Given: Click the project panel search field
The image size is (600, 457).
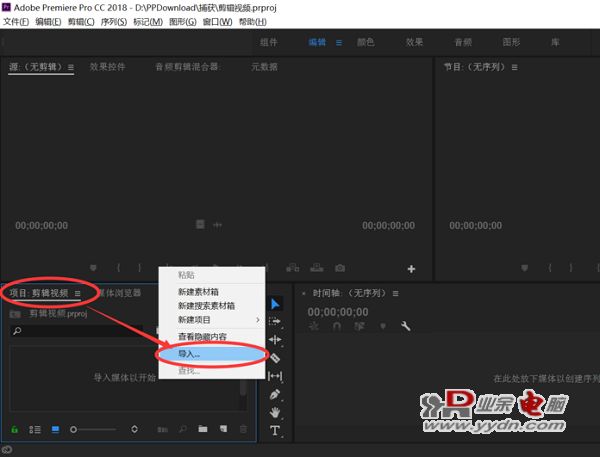Looking at the screenshot, I should click(x=77, y=331).
